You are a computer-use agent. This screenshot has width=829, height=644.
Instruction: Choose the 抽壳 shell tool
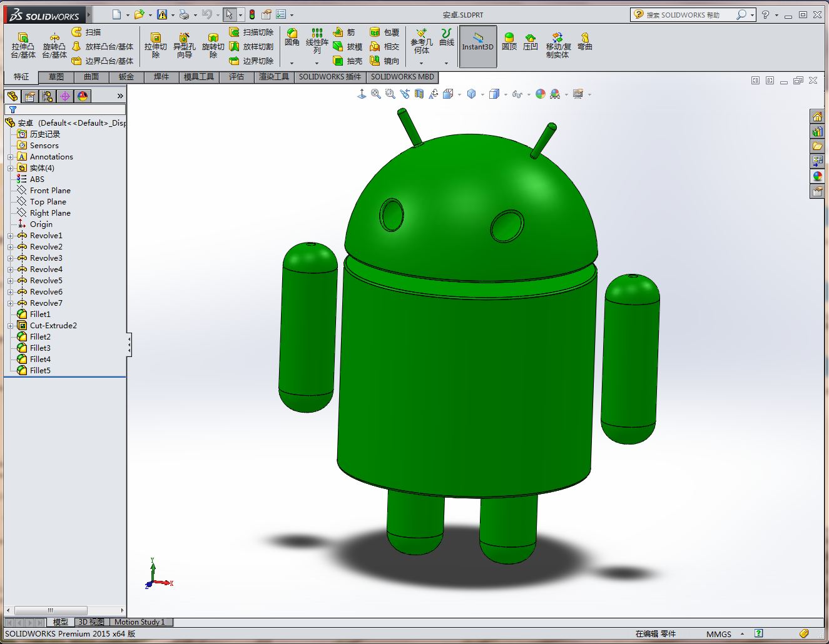348,61
